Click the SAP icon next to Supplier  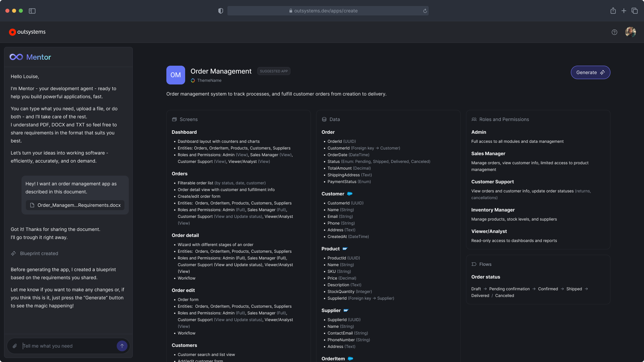(346, 310)
